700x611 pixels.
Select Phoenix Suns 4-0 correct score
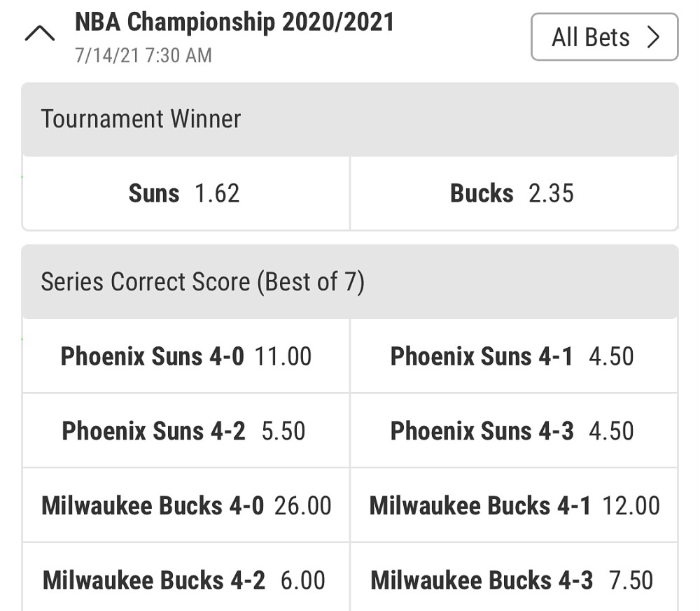(x=185, y=356)
